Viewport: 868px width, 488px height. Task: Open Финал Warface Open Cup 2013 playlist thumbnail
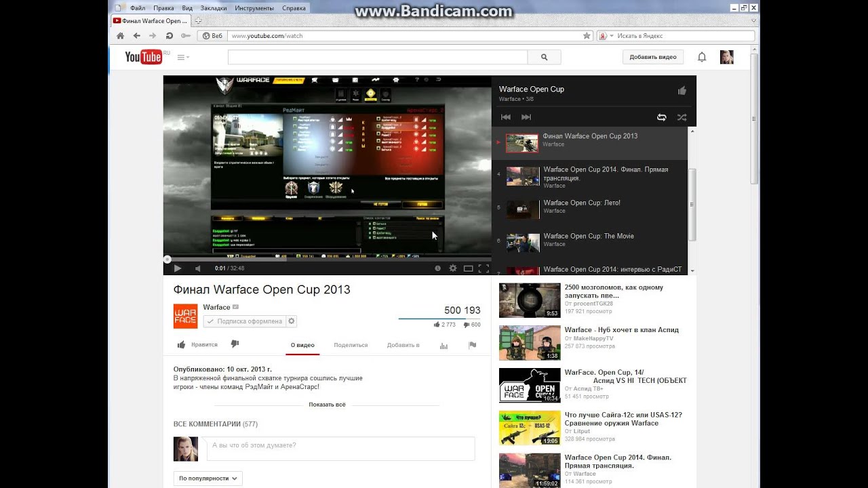click(x=522, y=142)
